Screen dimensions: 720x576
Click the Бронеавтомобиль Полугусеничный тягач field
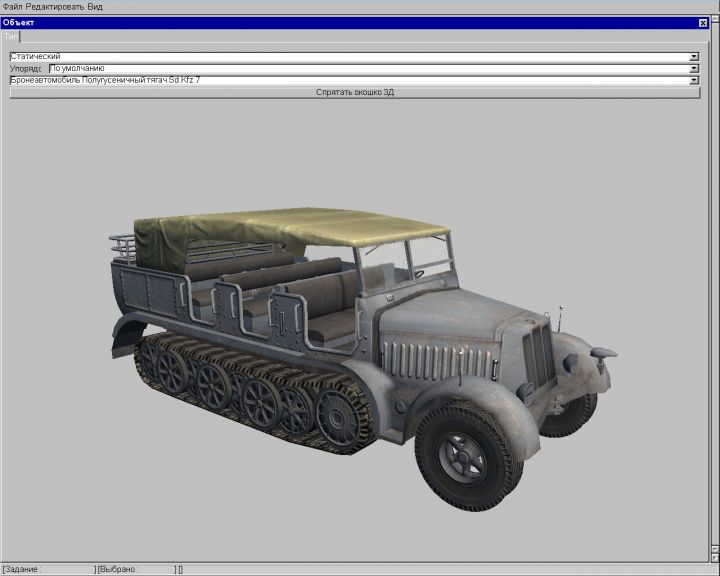click(x=348, y=80)
